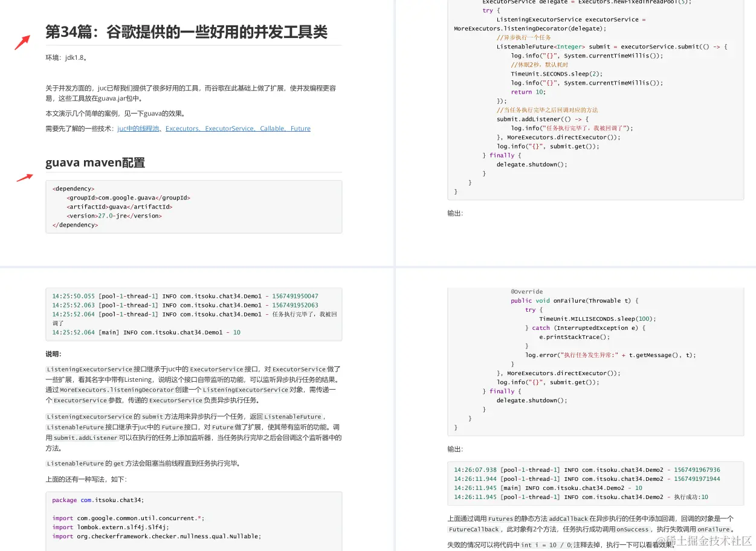The height and width of the screenshot is (551, 756).
Task: Click the catch (InterruptedException e) line
Action: click(585, 328)
